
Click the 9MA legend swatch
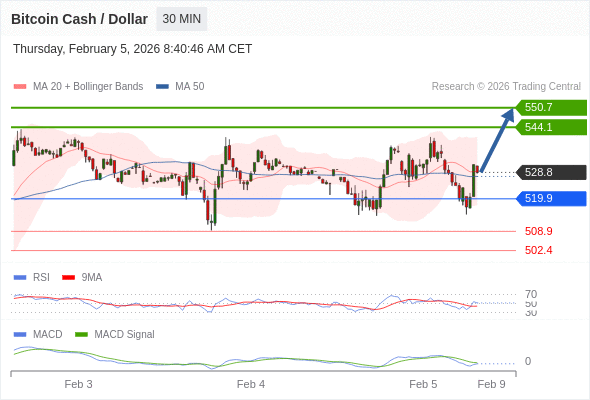pos(68,278)
